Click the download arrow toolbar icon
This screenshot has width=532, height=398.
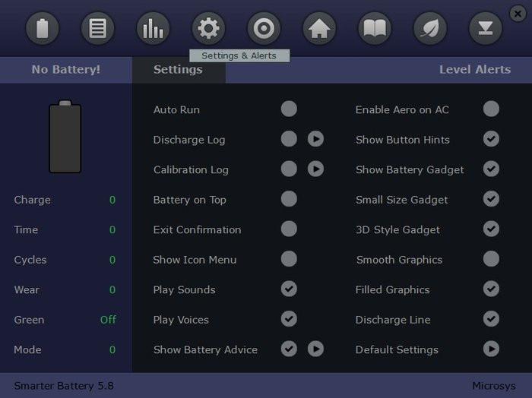point(485,30)
